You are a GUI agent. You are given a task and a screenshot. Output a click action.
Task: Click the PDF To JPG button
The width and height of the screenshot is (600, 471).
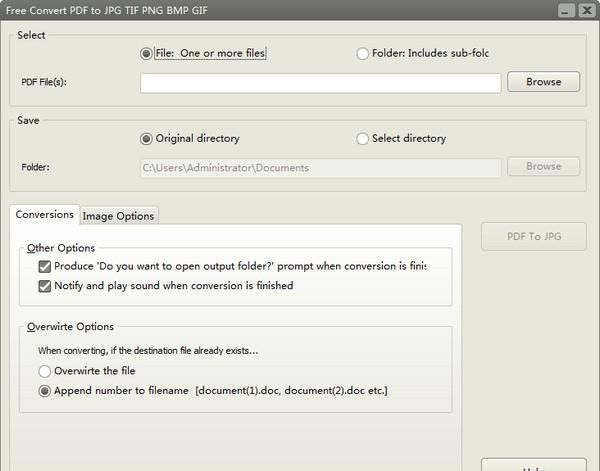click(534, 236)
